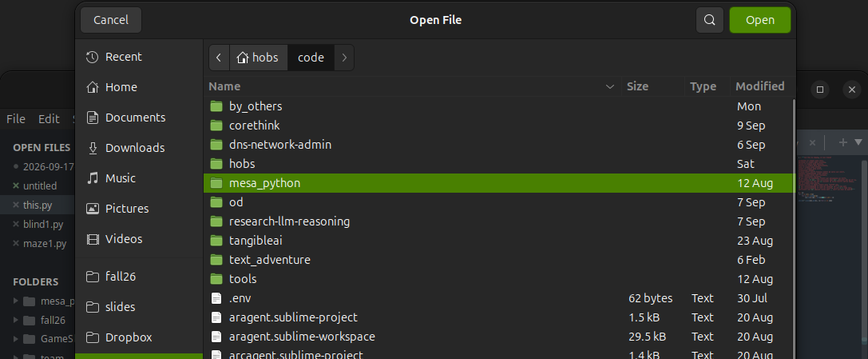Sort files by the Type column header
This screenshot has width=868, height=359.
[x=707, y=86]
